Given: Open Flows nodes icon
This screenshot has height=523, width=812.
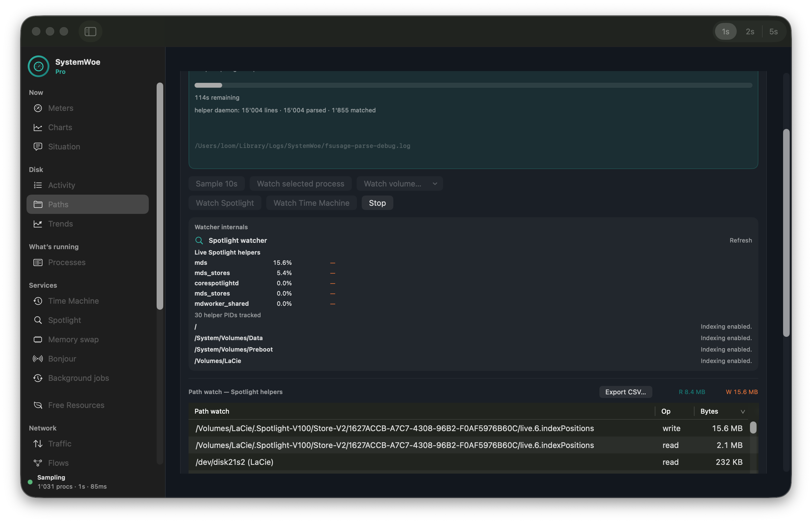Looking at the screenshot, I should (x=38, y=463).
